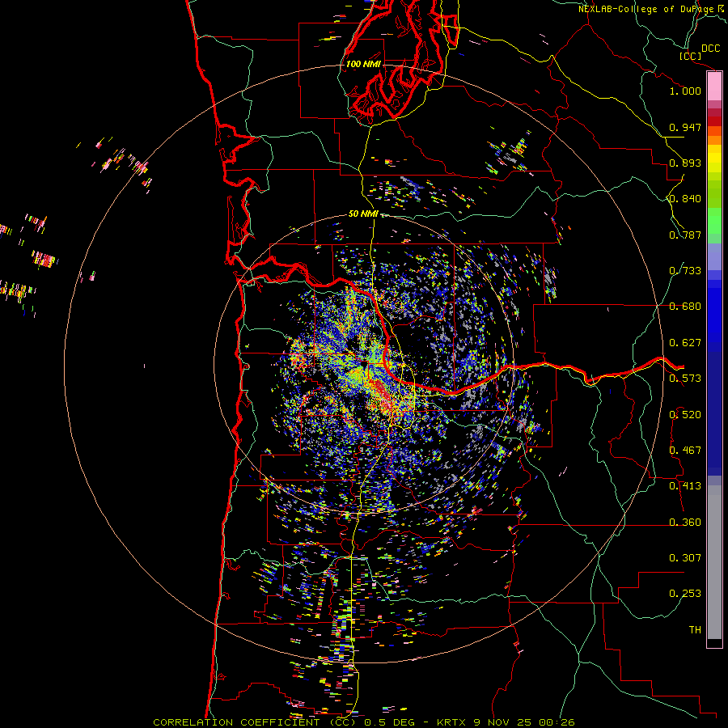728x728 pixels.
Task: Select the 0.307 color scale value
Action: [x=685, y=558]
